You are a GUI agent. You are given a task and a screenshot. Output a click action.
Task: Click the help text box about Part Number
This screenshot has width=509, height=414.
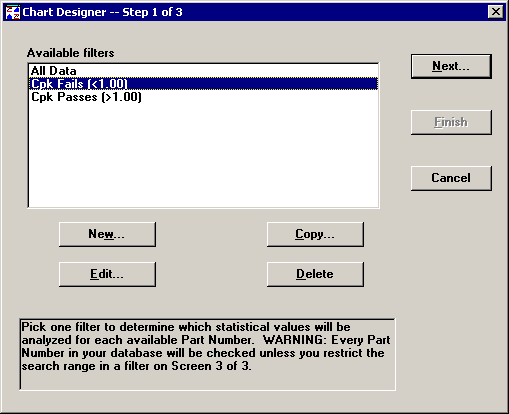[207, 354]
